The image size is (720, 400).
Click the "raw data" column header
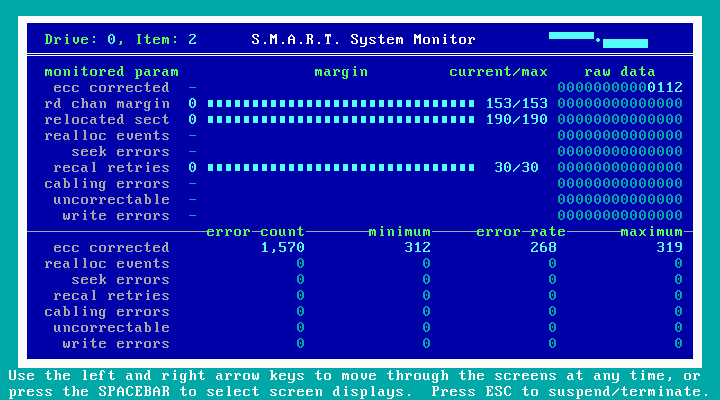(620, 72)
